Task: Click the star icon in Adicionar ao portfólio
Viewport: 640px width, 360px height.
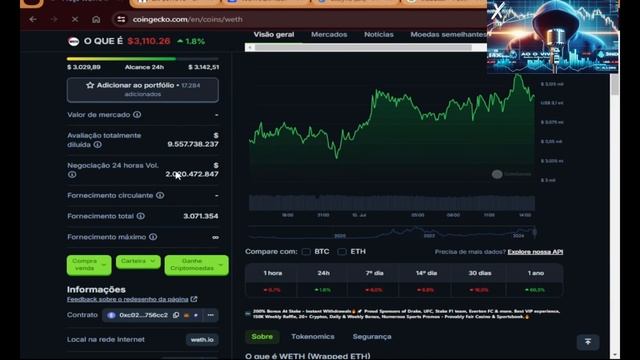Action: click(90, 85)
